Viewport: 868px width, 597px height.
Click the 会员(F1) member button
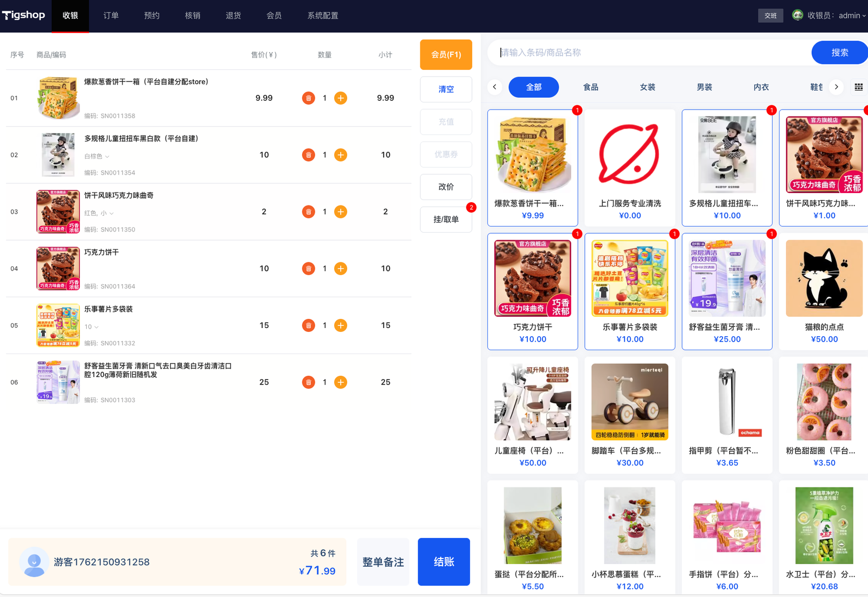(446, 55)
